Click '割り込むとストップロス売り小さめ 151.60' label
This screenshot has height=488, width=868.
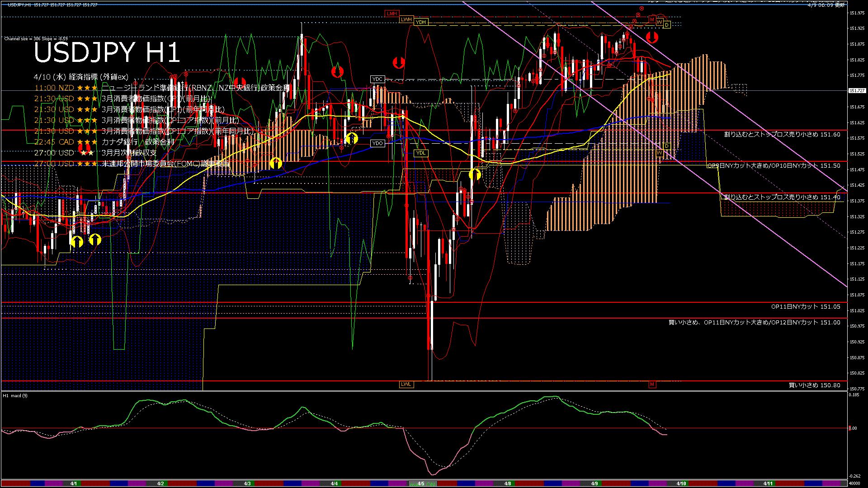[782, 134]
